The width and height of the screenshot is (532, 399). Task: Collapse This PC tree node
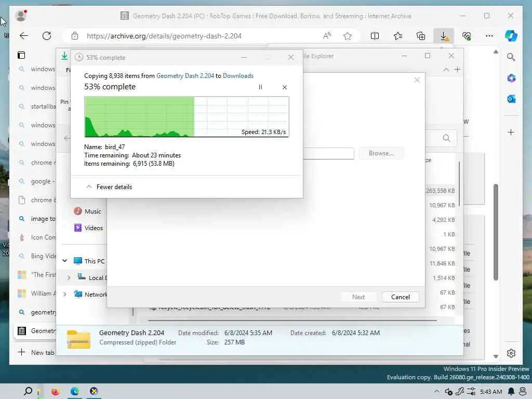(x=65, y=261)
